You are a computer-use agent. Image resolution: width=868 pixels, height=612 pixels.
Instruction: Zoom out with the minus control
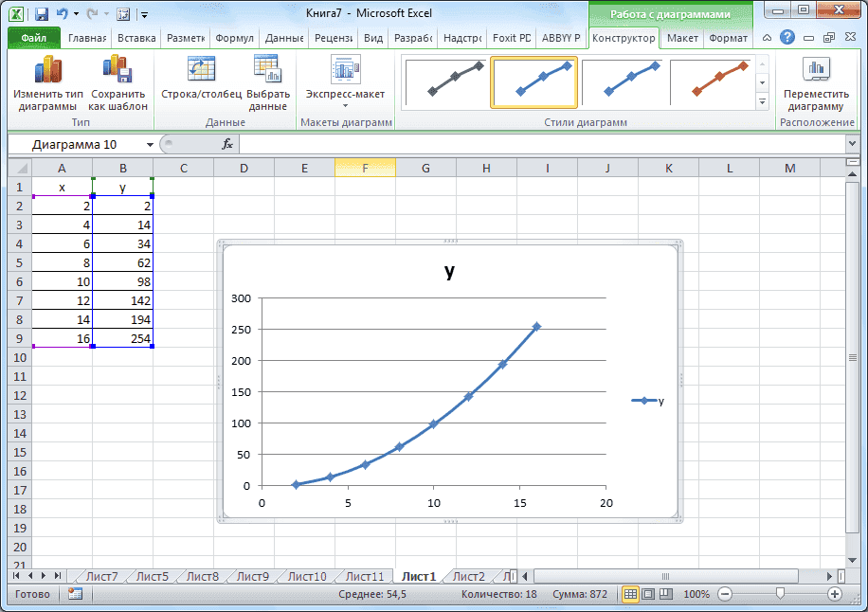[x=723, y=594]
